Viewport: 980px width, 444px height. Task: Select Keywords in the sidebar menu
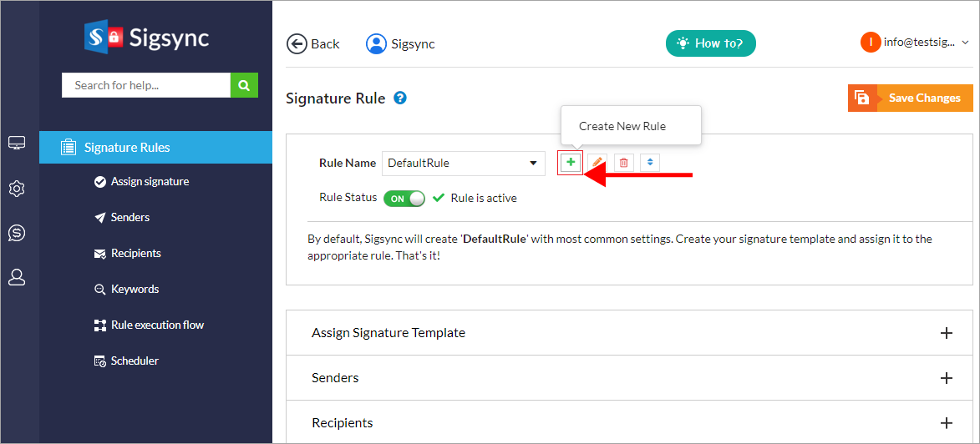(135, 290)
